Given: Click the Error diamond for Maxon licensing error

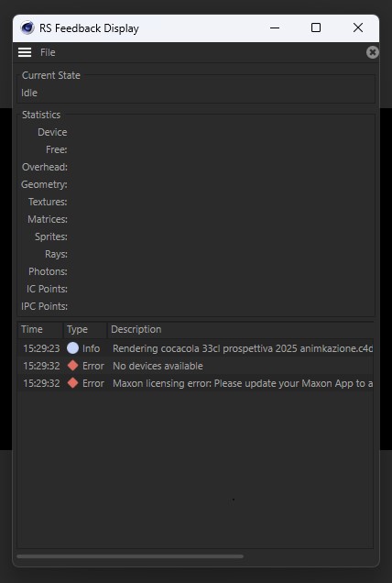Looking at the screenshot, I should 73,383.
